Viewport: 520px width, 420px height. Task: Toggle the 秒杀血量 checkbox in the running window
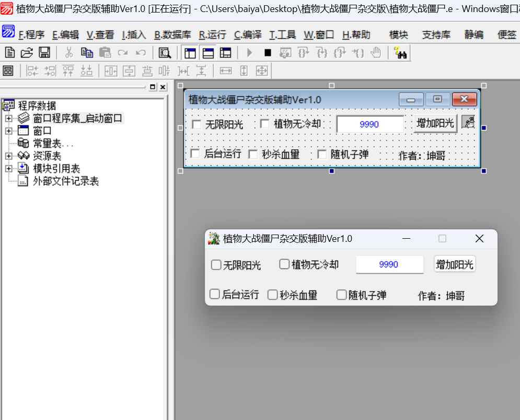point(272,295)
